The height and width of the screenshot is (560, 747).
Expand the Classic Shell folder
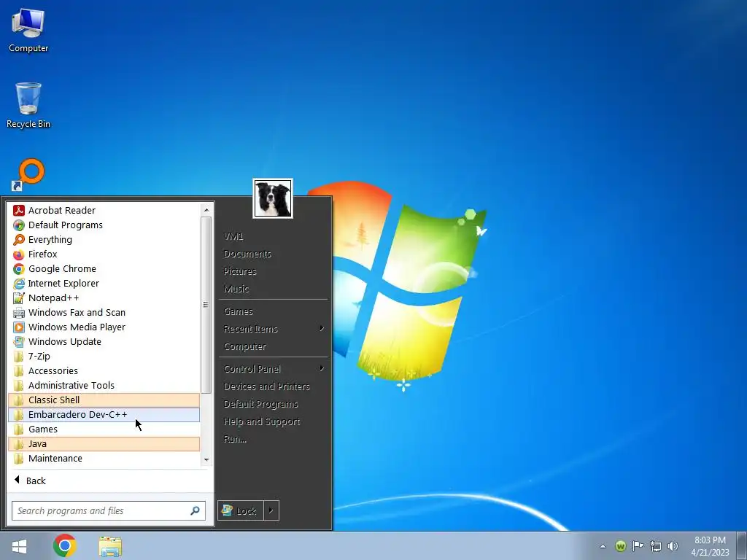click(x=104, y=400)
